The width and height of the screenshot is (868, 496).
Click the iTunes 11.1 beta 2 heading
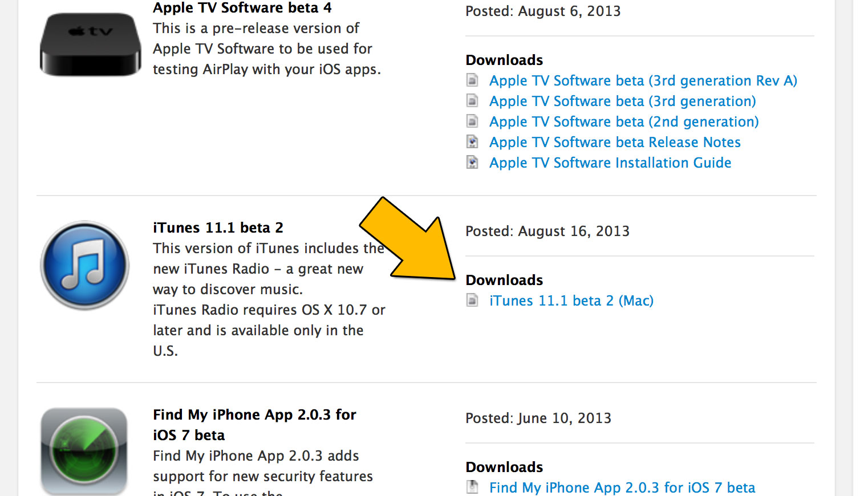[x=218, y=228]
